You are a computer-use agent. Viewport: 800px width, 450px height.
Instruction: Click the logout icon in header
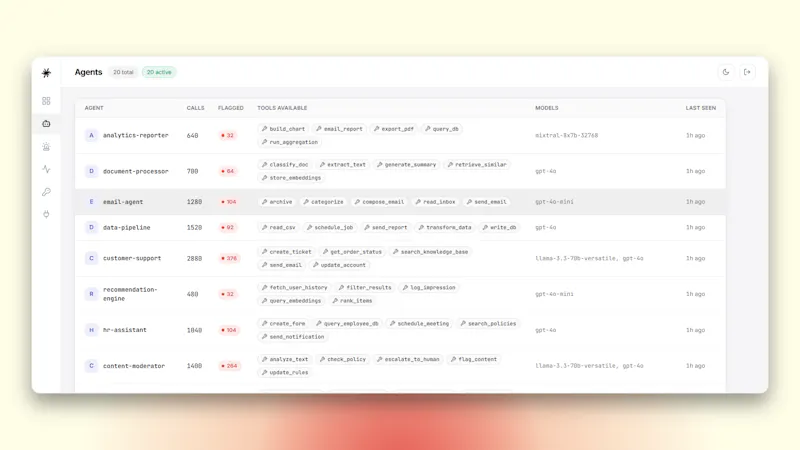point(747,72)
